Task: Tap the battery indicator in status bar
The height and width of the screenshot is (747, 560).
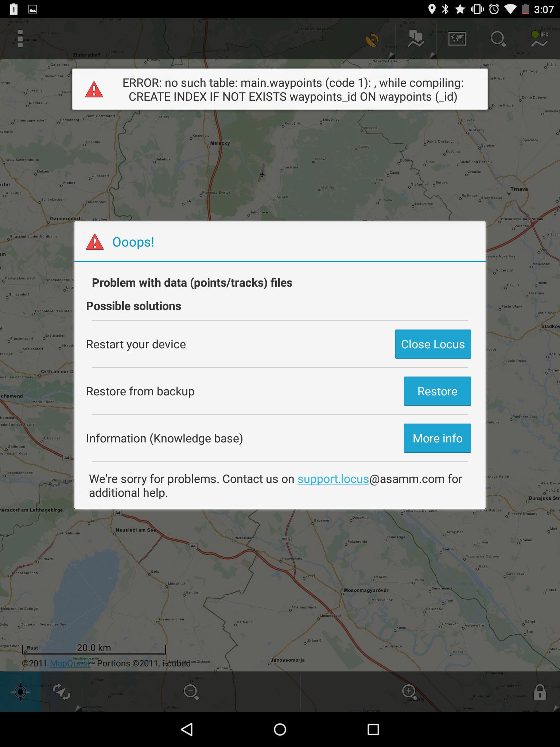Action: [x=525, y=9]
